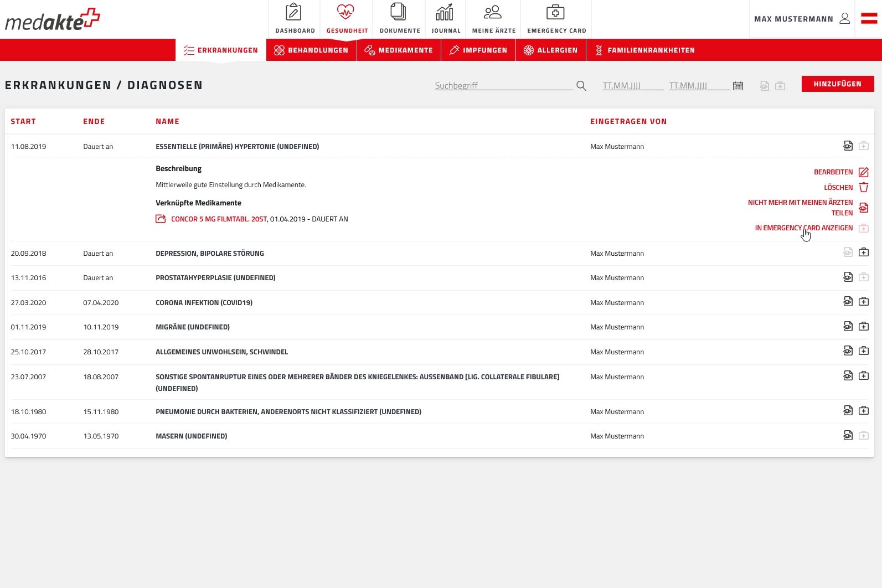Image resolution: width=882 pixels, height=588 pixels.
Task: Toggle doctor sharing icon for Depression row
Action: pos(848,252)
